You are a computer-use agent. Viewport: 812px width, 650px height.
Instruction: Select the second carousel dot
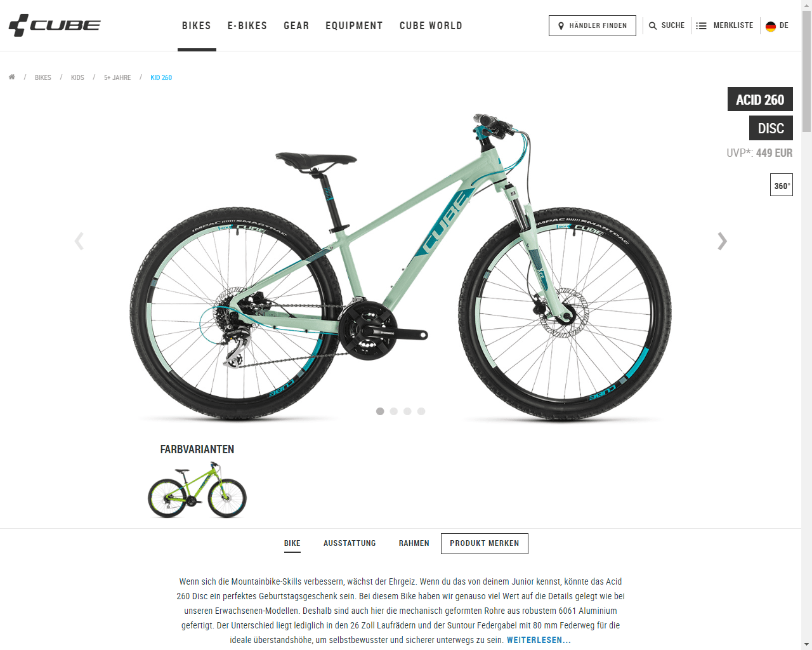(x=394, y=411)
